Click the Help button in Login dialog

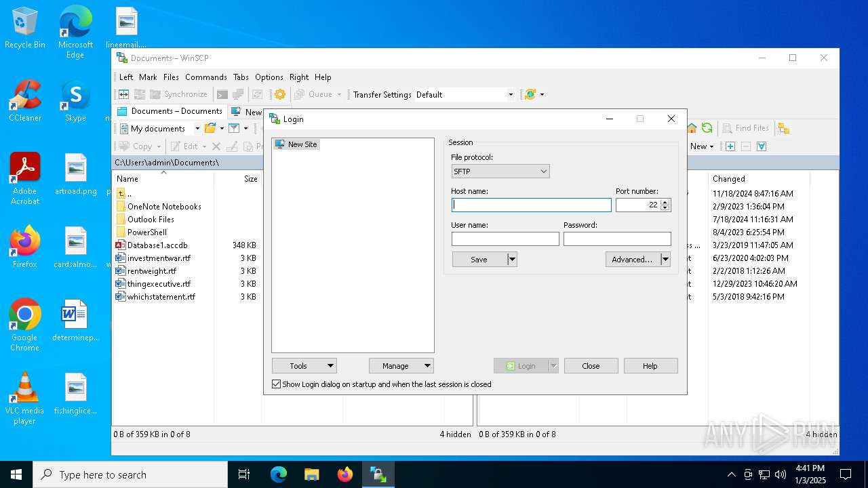coord(650,365)
